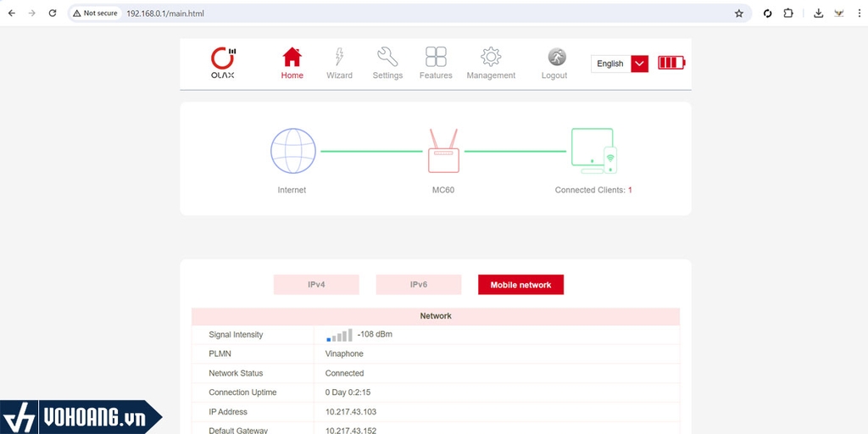Screen dimensions: 868x434
Task: Click the Internet globe icon
Action: 292,151
